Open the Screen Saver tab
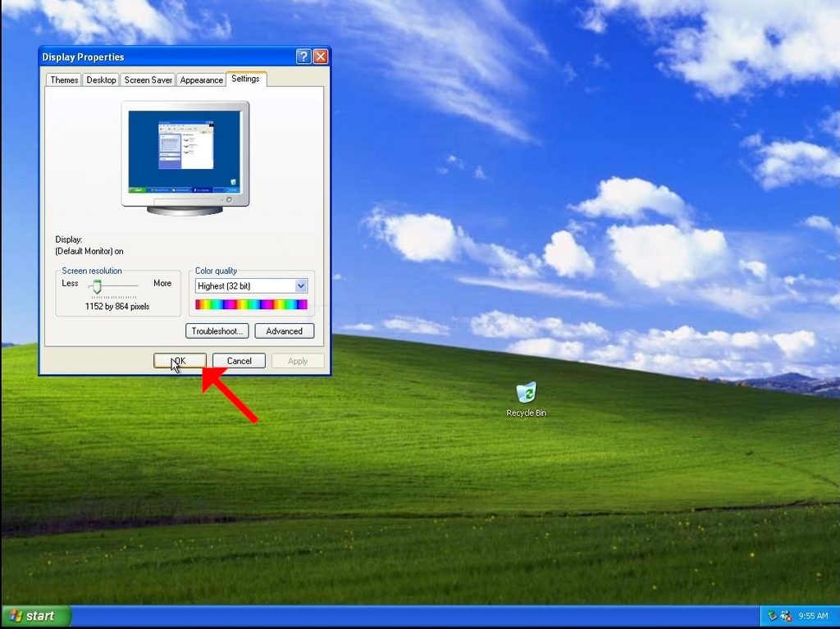The image size is (840, 629). (x=148, y=80)
